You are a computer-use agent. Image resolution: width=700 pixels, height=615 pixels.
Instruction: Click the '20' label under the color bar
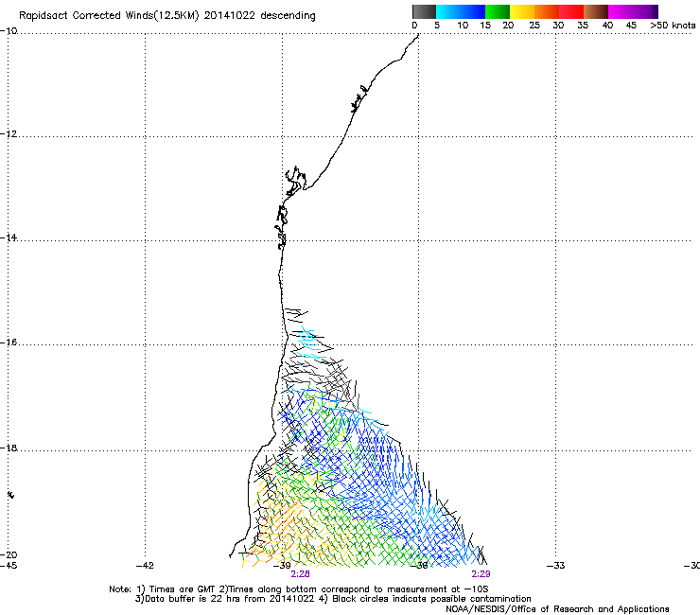coord(508,26)
